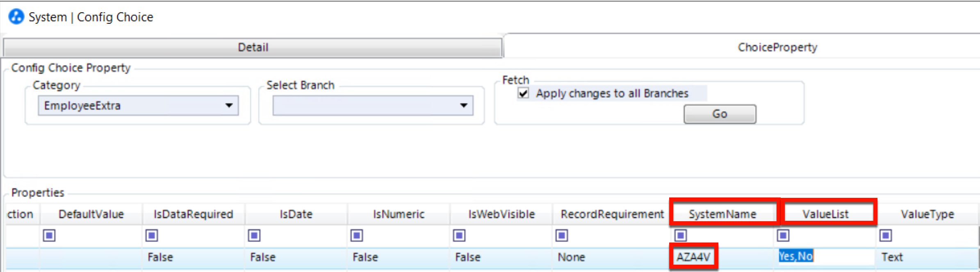This screenshot has height=272, width=980.
Task: Open filter icon under IsWebVisible column
Action: (459, 236)
